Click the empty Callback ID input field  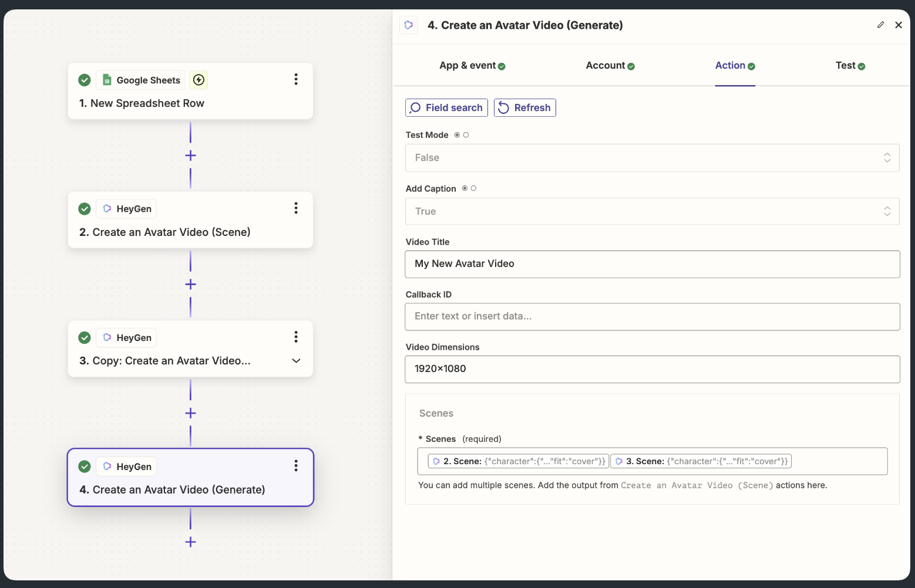[652, 317]
